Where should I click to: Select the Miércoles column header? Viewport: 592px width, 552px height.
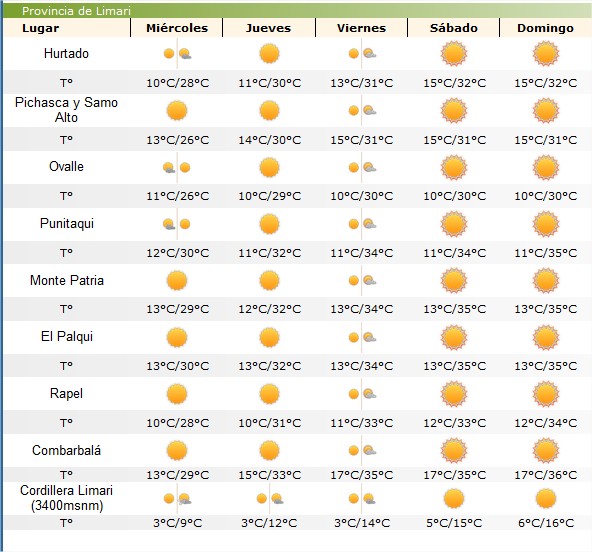(177, 28)
